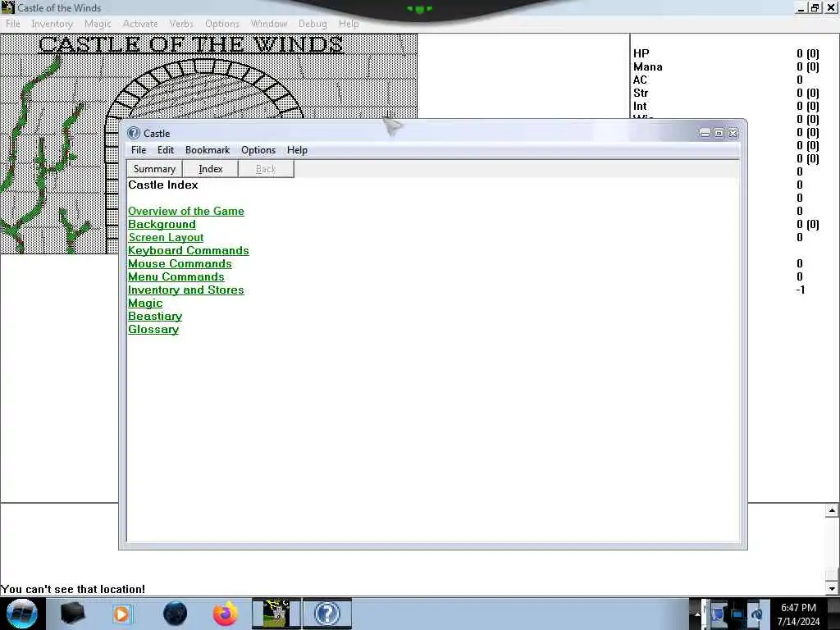Open the Mouse Commands topic
Image resolution: width=840 pixels, height=630 pixels.
[x=180, y=263]
